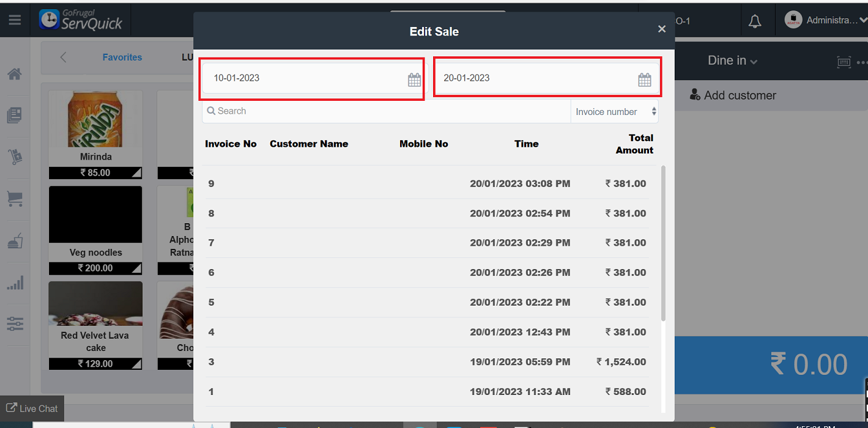The image size is (868, 428).
Task: Click the invoice list scrollbar
Action: click(664, 243)
